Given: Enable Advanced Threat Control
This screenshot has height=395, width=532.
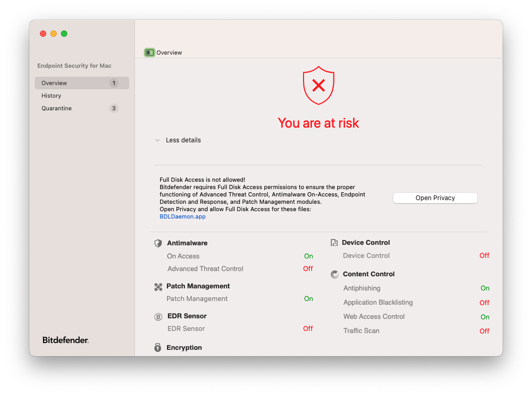Looking at the screenshot, I should click(308, 268).
